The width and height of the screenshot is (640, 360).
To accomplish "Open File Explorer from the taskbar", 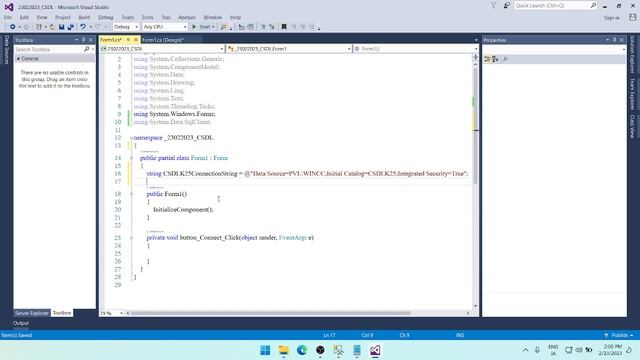I will pyautogui.click(x=283, y=350).
